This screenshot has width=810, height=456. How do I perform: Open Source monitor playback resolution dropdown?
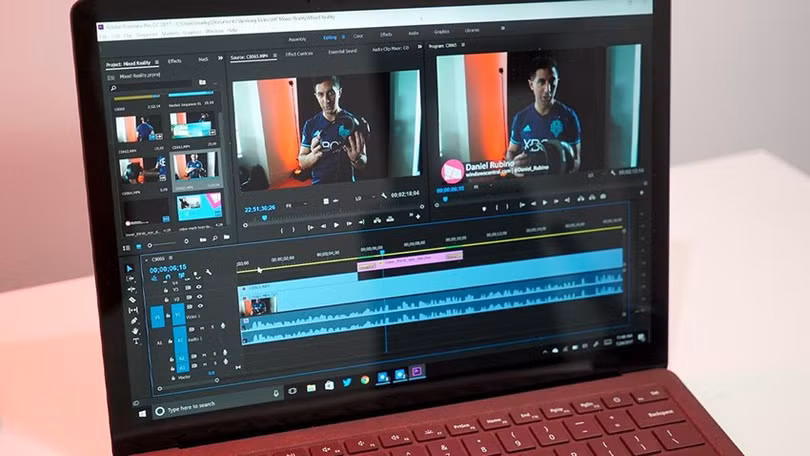coord(363,198)
